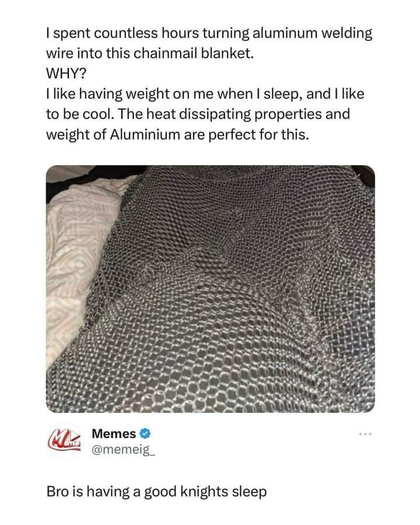Open the chainmail blanket photo
Screen dimensions: 420x525
211,289
